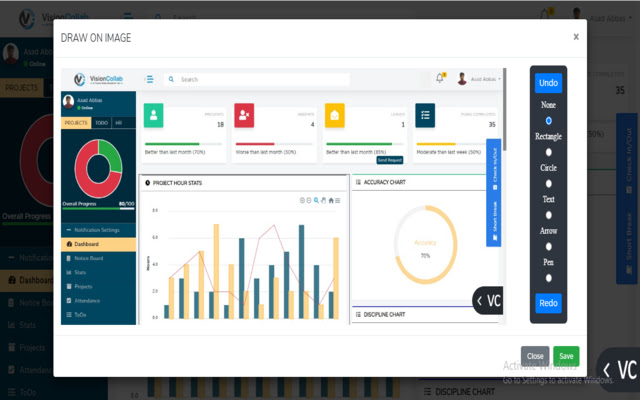Click the Absents red progress bar showing 30%
The image size is (640, 400).
(273, 144)
